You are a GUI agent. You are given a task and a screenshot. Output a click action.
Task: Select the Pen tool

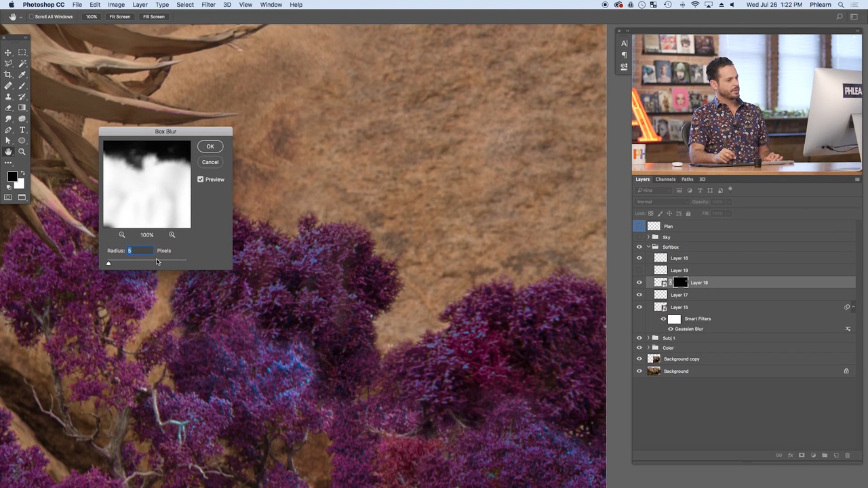point(8,129)
